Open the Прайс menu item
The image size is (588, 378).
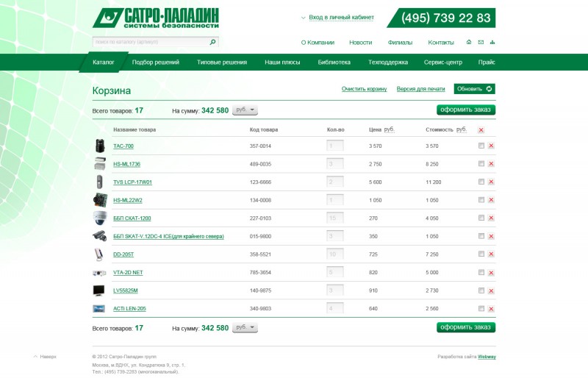[x=487, y=63]
